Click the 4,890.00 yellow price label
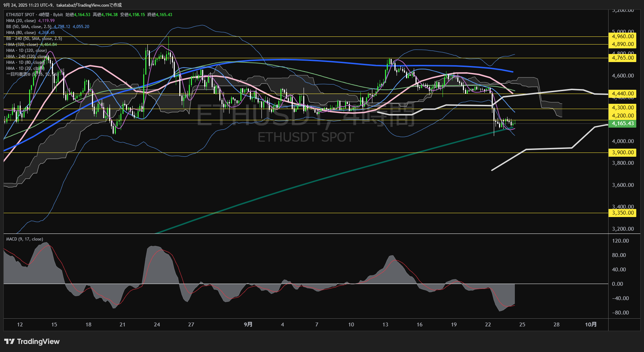644x352 pixels. point(622,44)
